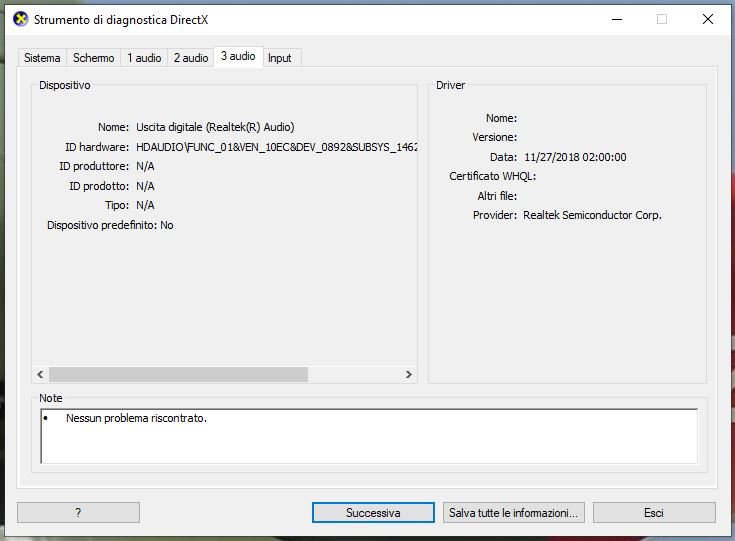Click the Nessun problema riscontrato note
Screen dimensions: 735x541
[136, 418]
